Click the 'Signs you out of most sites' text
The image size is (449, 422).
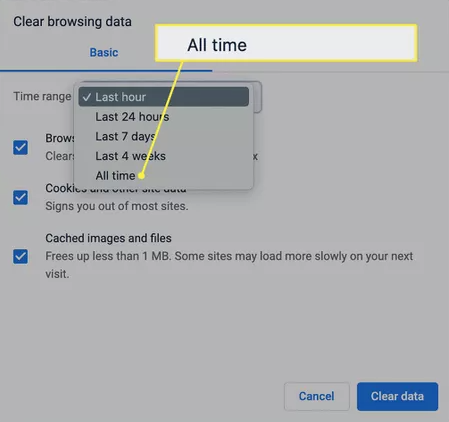(x=117, y=206)
